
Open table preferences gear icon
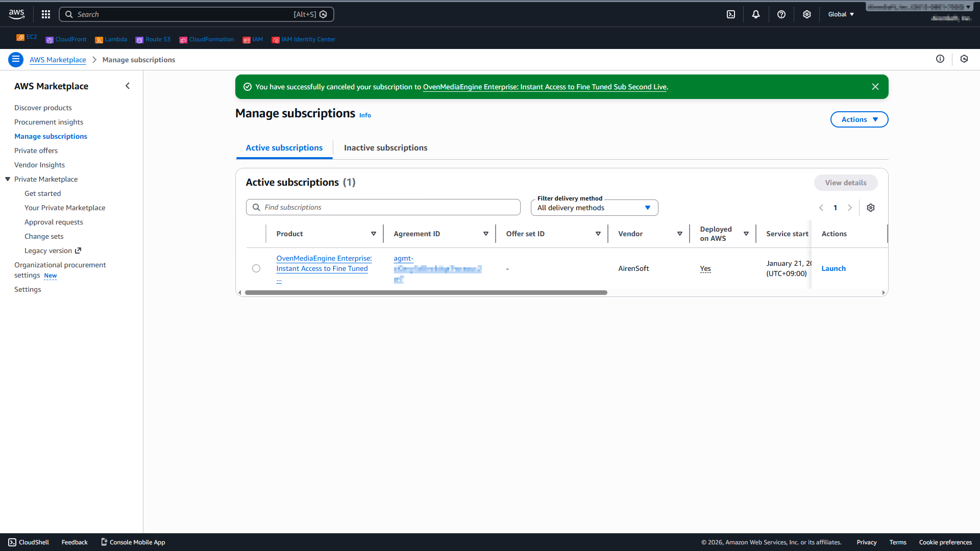click(871, 208)
